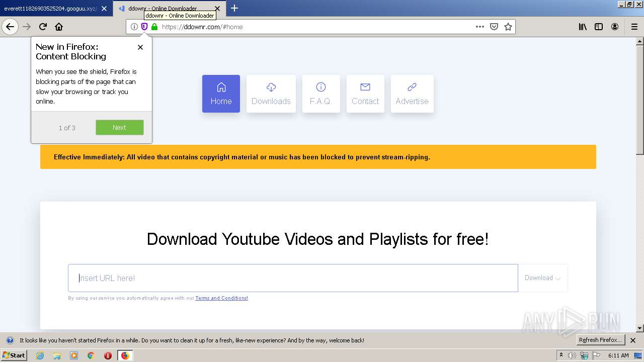Click the address bar URL ddownr.com
This screenshot has height=362, width=644.
202,27
